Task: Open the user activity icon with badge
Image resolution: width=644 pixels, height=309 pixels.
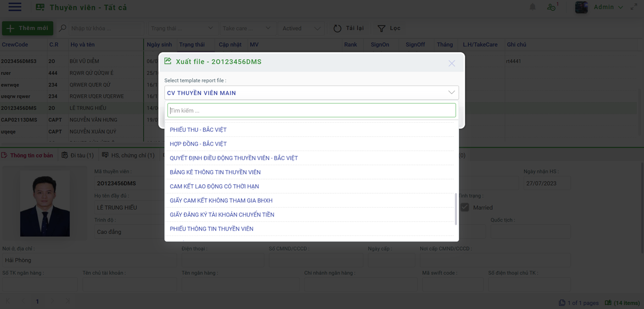Action: tap(552, 7)
